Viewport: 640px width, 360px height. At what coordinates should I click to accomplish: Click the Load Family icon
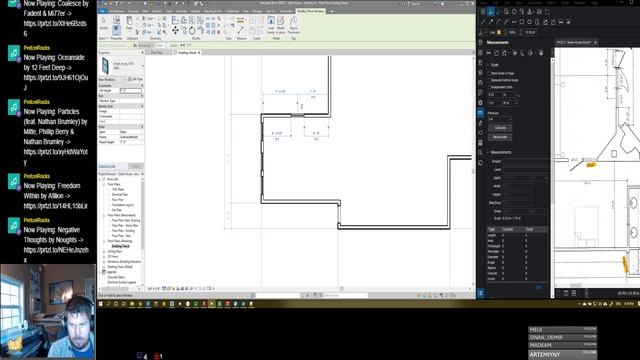click(x=271, y=24)
